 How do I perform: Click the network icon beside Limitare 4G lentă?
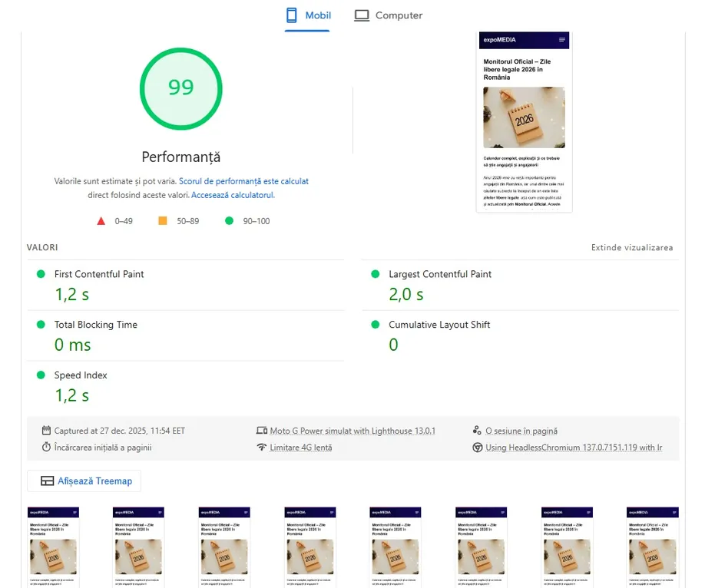tap(262, 446)
